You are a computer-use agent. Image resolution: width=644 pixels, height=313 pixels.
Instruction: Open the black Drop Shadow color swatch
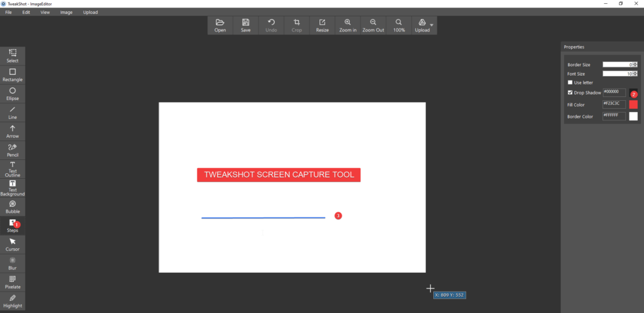coord(633,93)
